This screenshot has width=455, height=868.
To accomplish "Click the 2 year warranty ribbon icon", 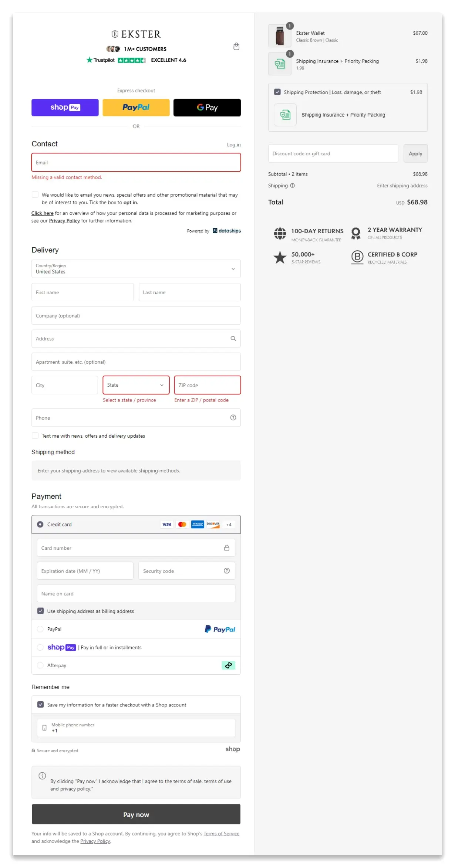I will [356, 233].
